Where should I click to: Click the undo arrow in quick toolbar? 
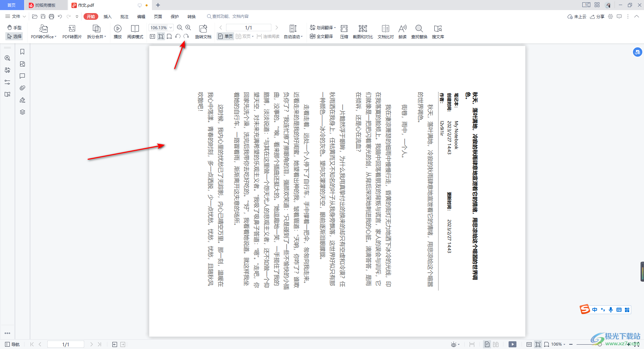tap(60, 16)
